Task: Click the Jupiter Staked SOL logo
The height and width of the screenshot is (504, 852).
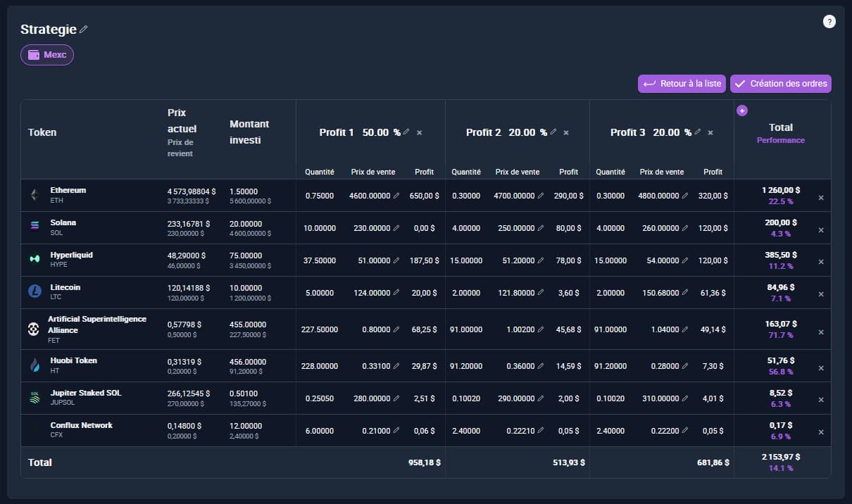Action: pos(35,397)
